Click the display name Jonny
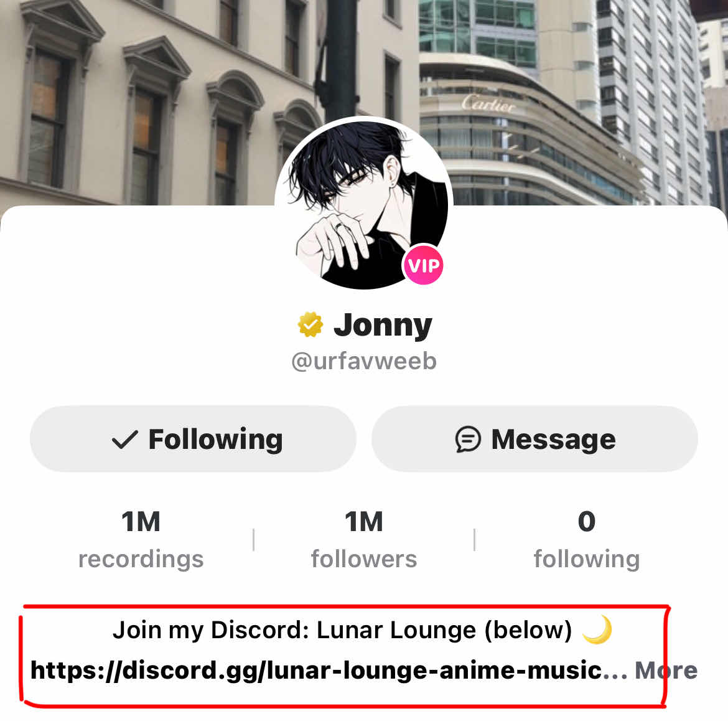The image size is (728, 721). click(383, 325)
